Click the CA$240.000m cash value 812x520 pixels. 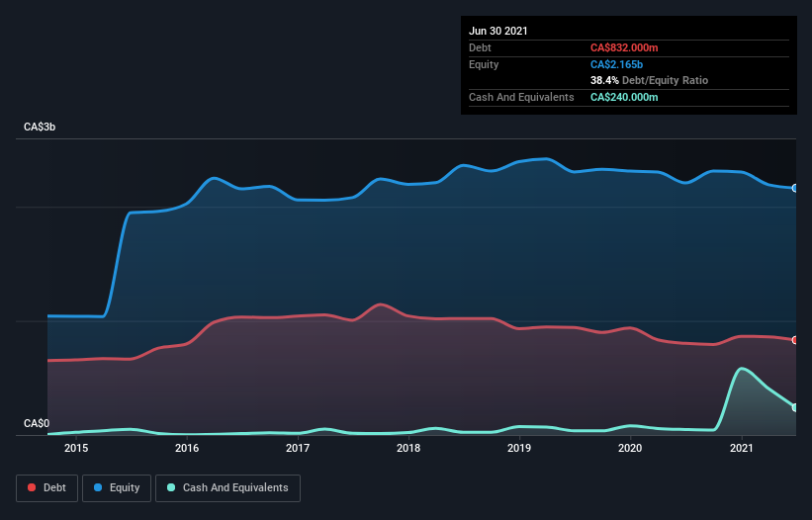click(624, 97)
